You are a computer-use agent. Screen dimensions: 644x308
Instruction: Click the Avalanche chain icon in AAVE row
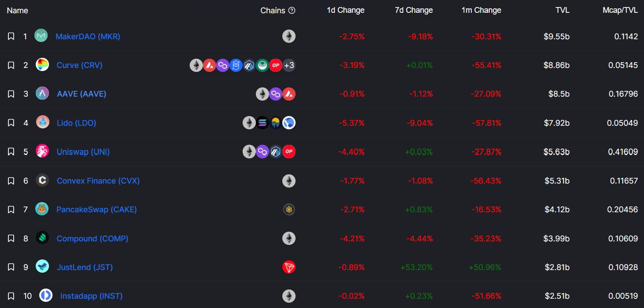tap(289, 94)
